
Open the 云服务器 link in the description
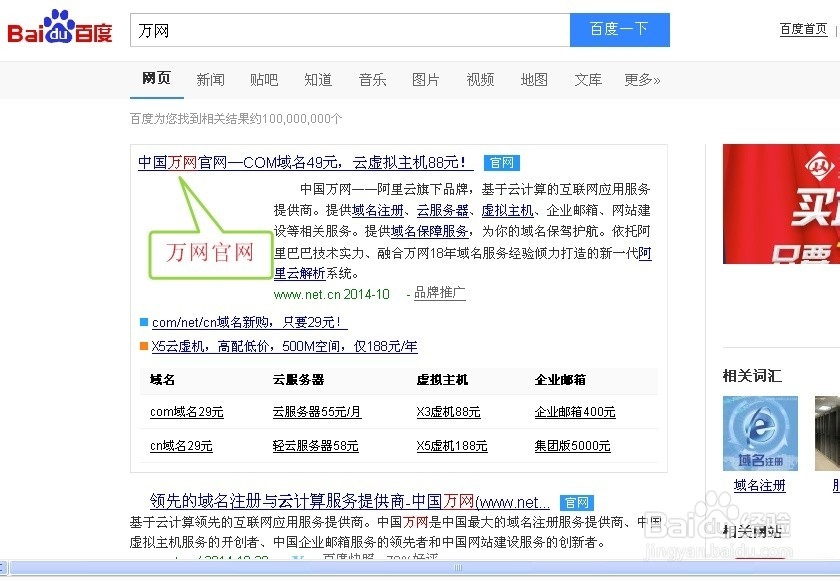tap(442, 210)
